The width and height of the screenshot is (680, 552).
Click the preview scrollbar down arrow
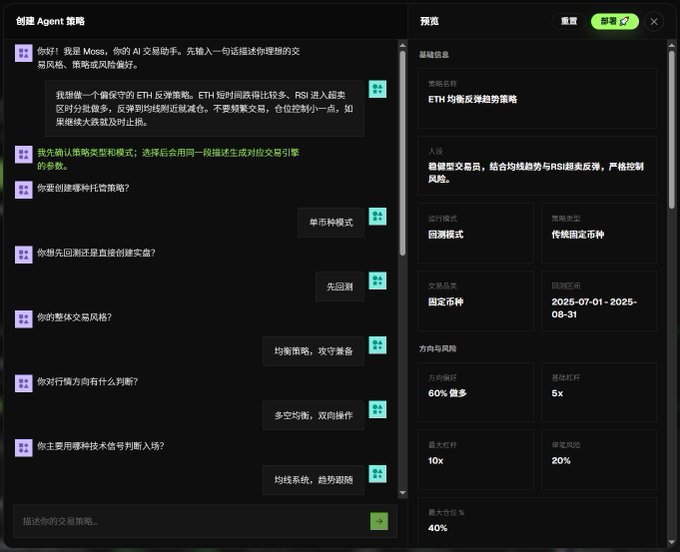click(672, 542)
